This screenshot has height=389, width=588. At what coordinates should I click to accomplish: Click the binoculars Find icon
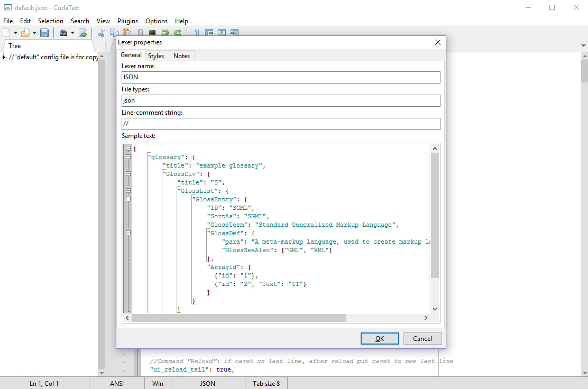click(x=63, y=33)
